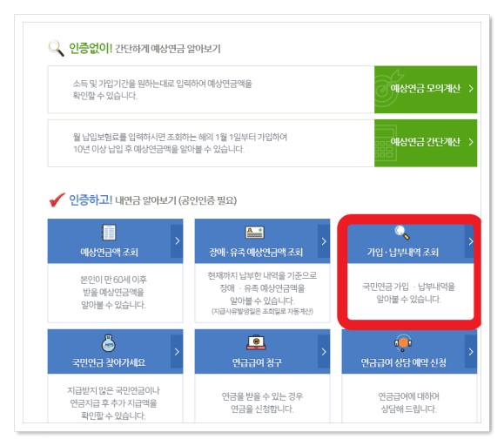Click the text '연금을 받을 수 있는 경우'
Image resolution: width=504 pixels, height=446 pixels.
click(262, 396)
